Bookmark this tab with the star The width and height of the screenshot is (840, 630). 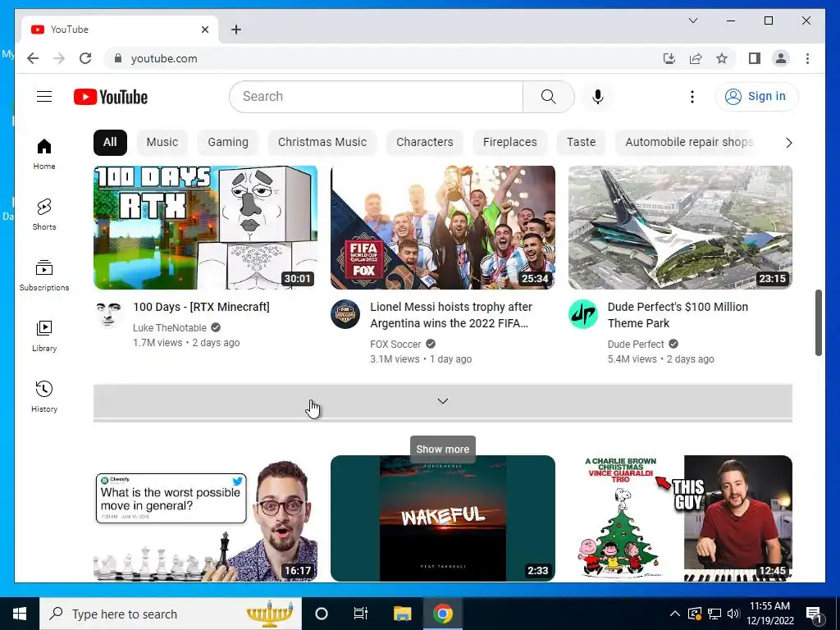click(x=722, y=58)
